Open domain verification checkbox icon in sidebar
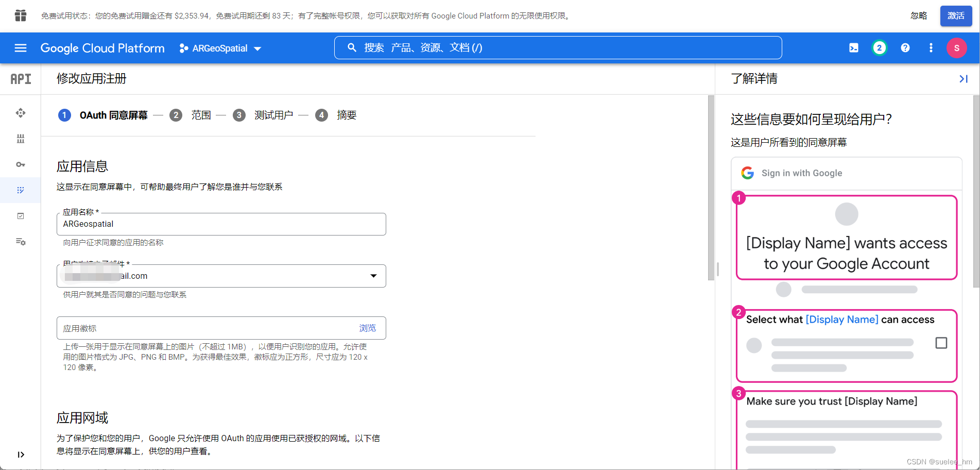This screenshot has height=470, width=980. coord(21,216)
